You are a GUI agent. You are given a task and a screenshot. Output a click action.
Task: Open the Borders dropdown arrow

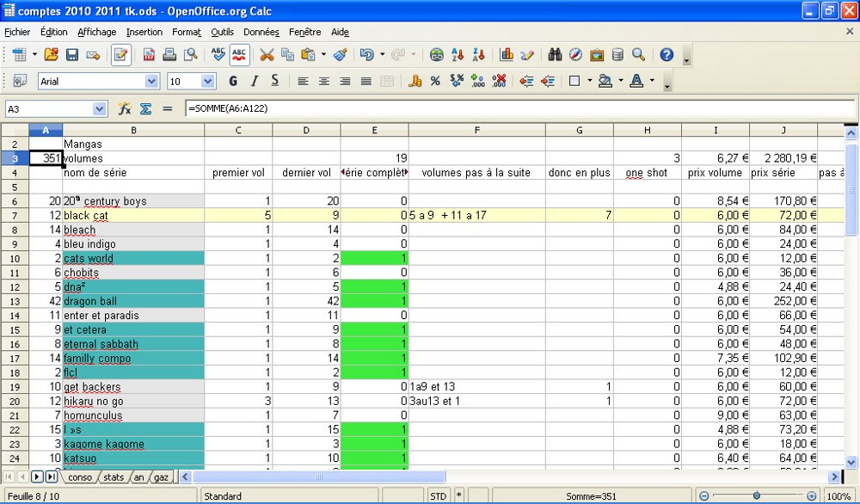590,81
